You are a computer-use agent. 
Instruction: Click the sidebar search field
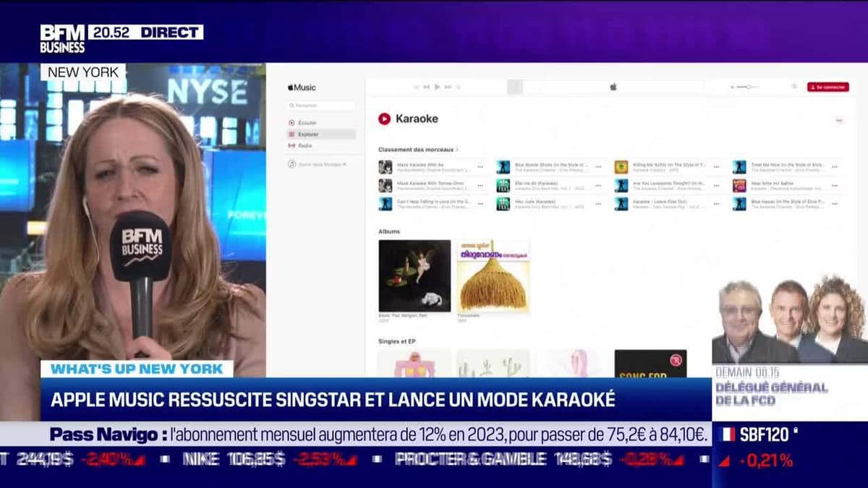point(321,106)
